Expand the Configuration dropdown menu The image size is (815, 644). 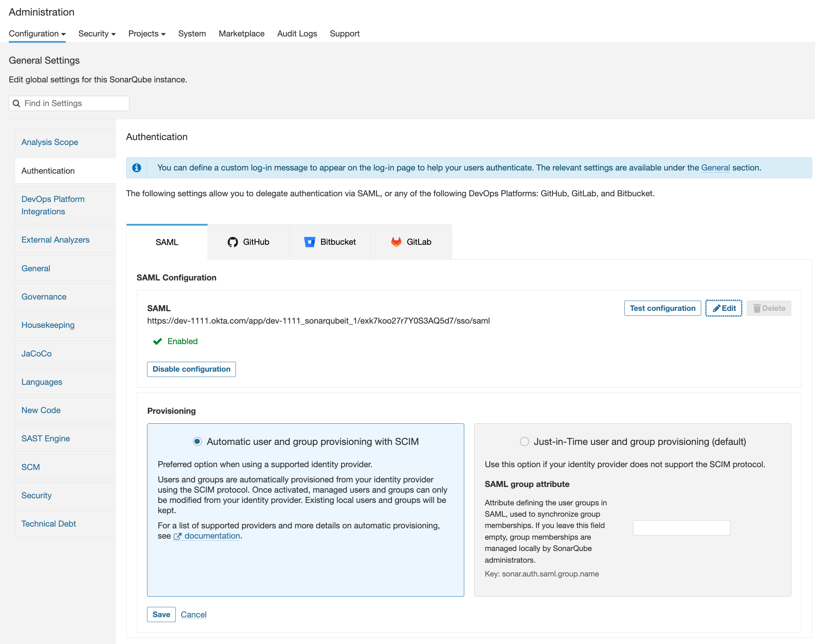pos(37,34)
